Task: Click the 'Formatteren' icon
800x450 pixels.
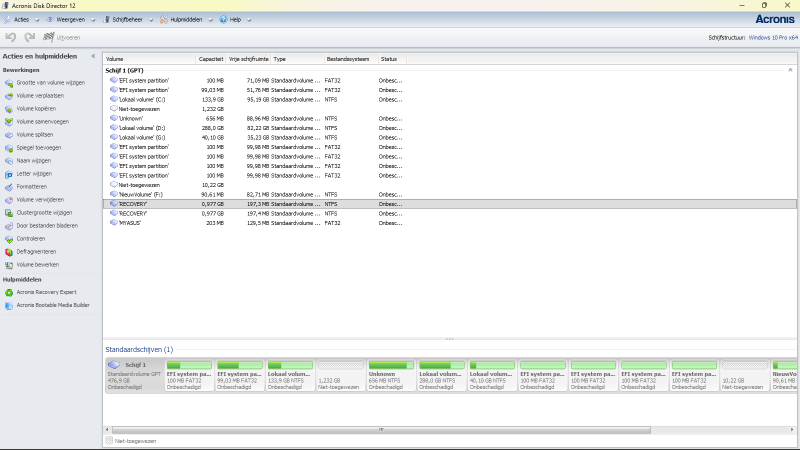Action: (x=9, y=186)
